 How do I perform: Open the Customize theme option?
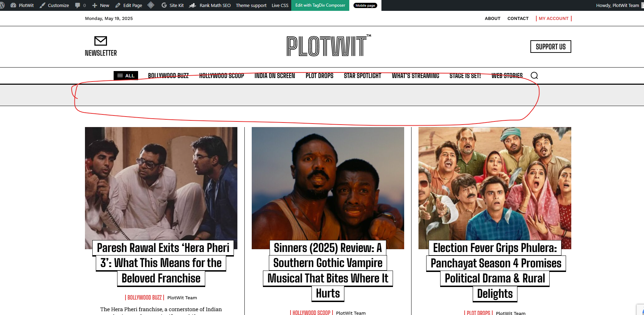54,5
